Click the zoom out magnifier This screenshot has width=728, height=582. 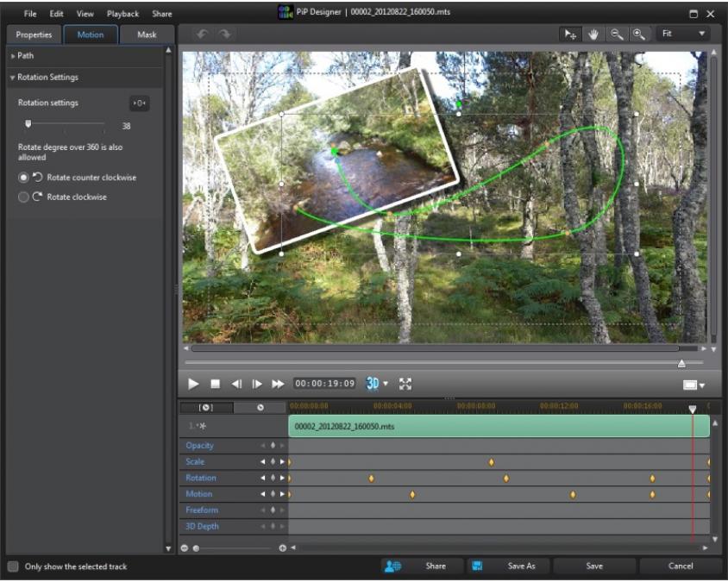click(x=616, y=34)
